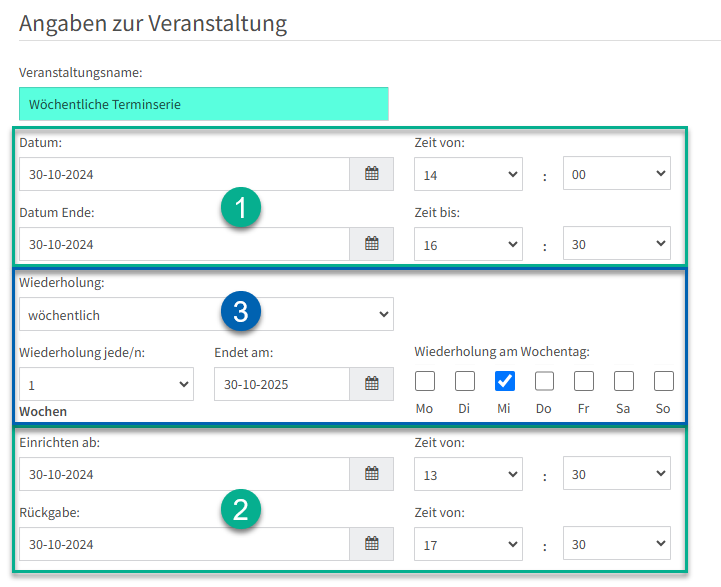Open calendar picker for Einrichten ab field
721x587 pixels.
372,473
